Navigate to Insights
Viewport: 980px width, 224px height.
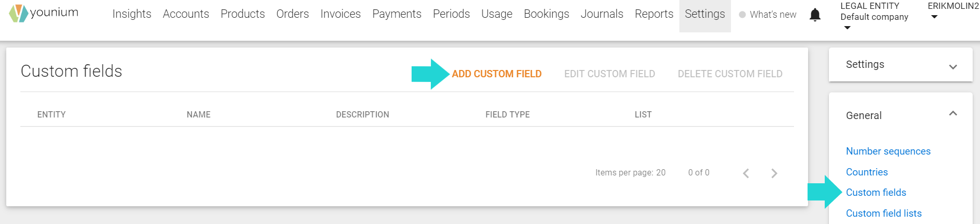(x=132, y=14)
